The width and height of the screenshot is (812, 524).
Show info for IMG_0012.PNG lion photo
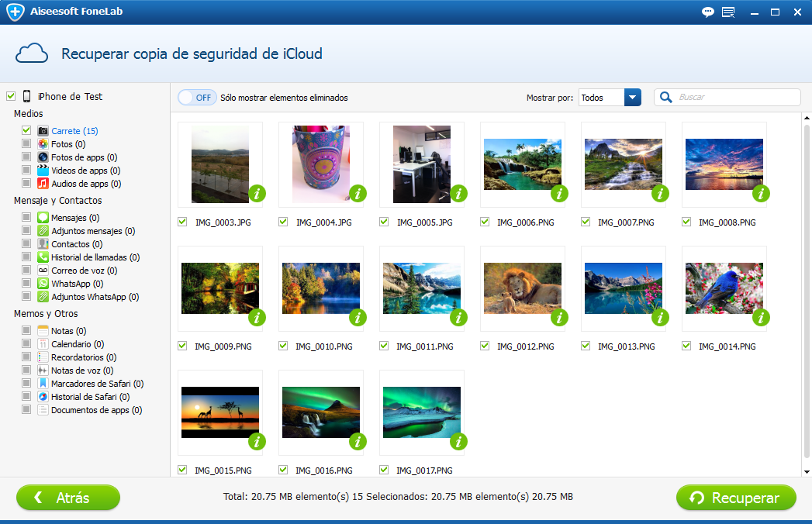click(559, 317)
